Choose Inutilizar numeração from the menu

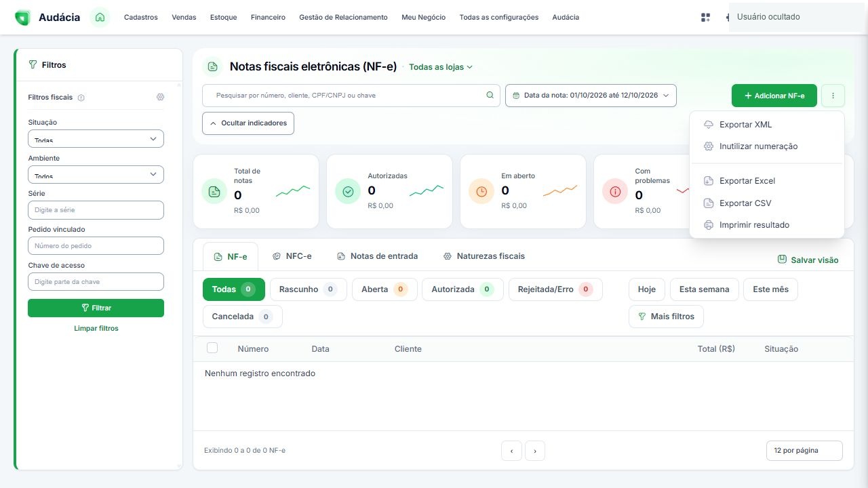767,146
